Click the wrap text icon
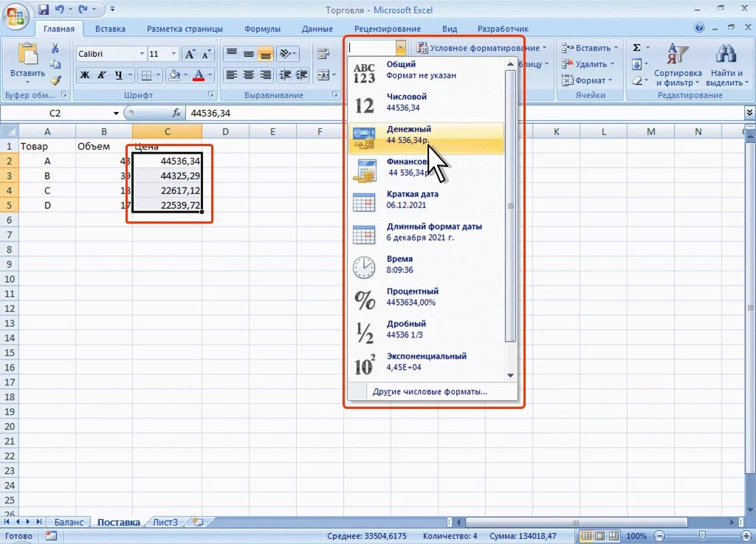This screenshot has height=544, width=756. [x=323, y=53]
